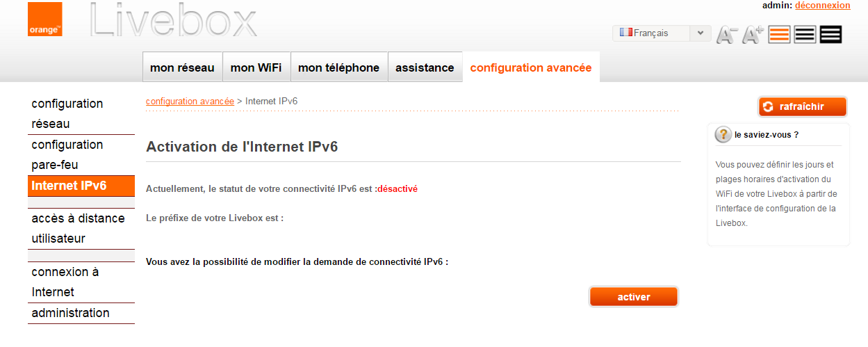Select black-lines-on-white contrast theme icon
This screenshot has height=347, width=868.
[x=805, y=34]
